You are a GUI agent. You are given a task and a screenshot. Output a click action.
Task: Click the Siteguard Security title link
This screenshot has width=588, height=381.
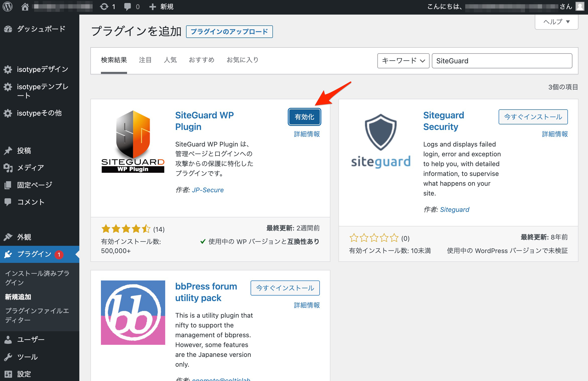tap(444, 121)
